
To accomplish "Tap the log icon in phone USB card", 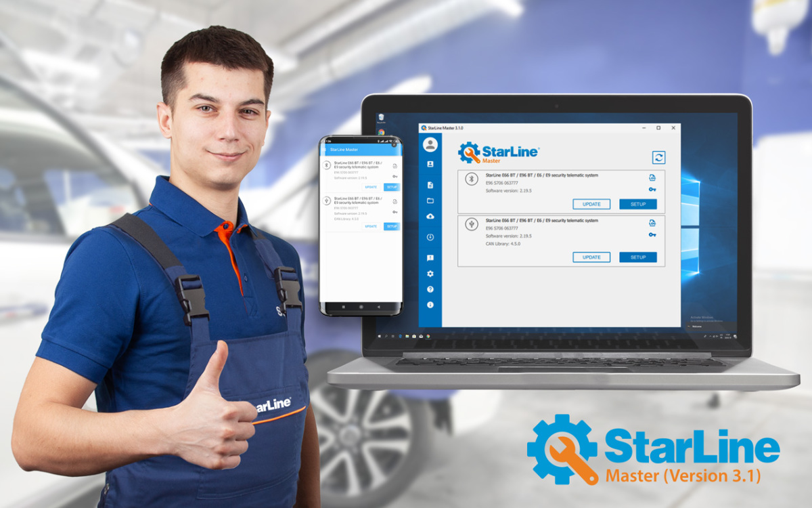I will click(x=394, y=202).
